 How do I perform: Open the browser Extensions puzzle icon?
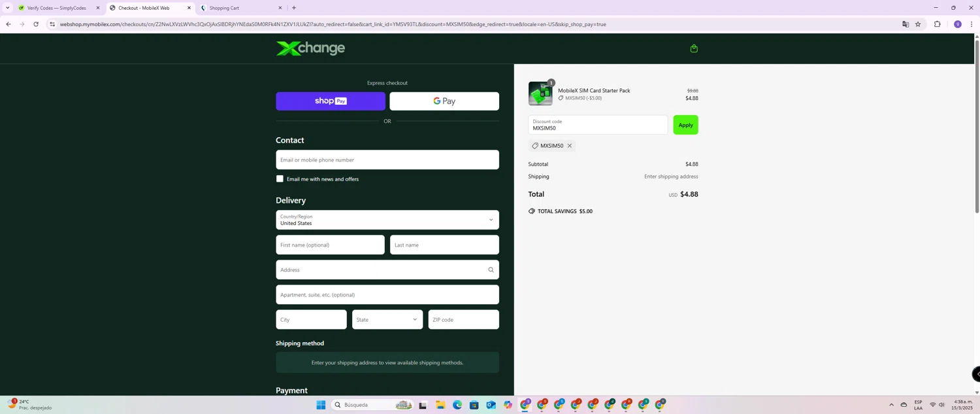(x=938, y=24)
